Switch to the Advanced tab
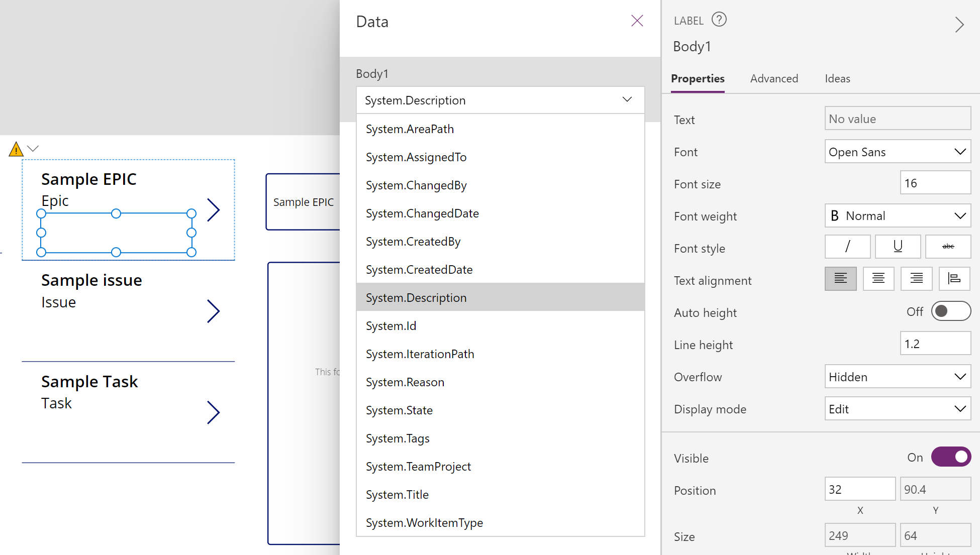 click(774, 79)
